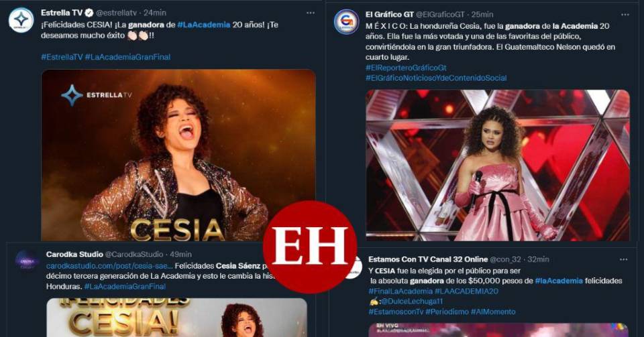Open the #ElReporteroGráficoGt hashtag
This screenshot has height=337, width=644.
406,68
